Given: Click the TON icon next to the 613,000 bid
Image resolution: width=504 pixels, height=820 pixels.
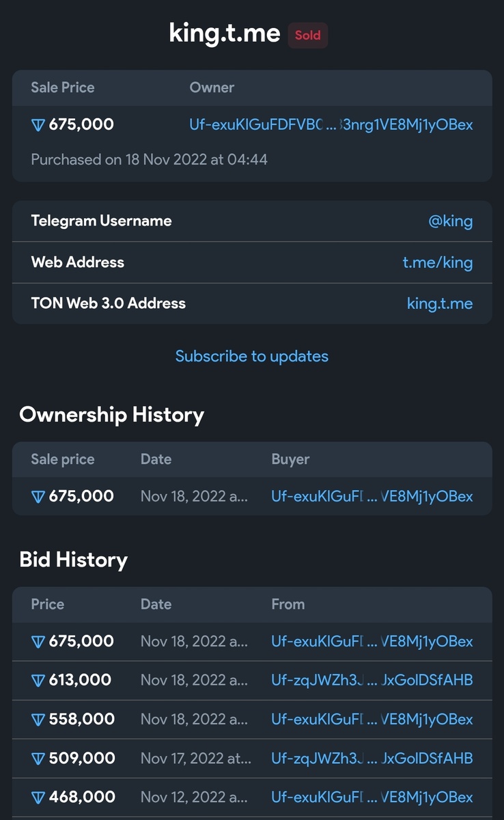Looking at the screenshot, I should 38,681.
